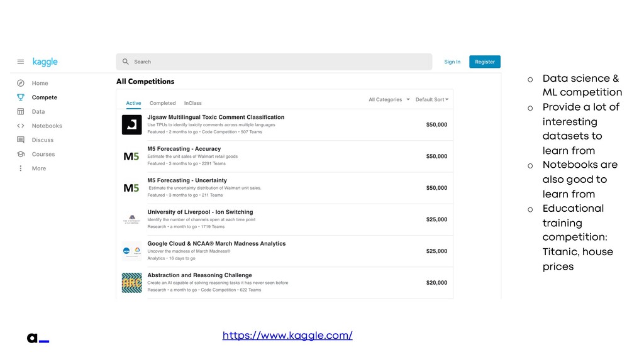Click the Courses graduation cap icon
The width and height of the screenshot is (644, 362).
(21, 155)
